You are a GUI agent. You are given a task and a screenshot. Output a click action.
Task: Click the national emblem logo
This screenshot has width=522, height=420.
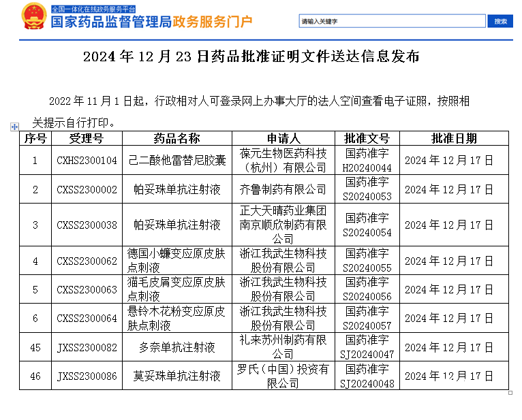point(34,16)
